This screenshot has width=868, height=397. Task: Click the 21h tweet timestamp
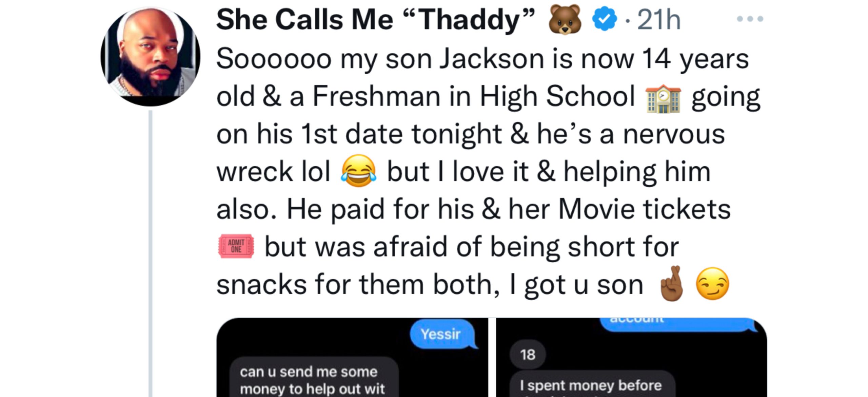point(659,20)
